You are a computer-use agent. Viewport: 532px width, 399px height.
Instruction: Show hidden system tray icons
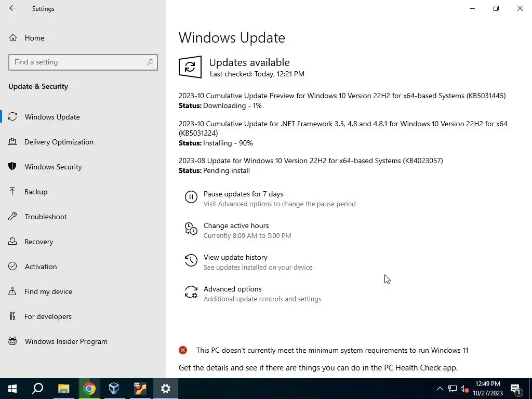click(440, 389)
